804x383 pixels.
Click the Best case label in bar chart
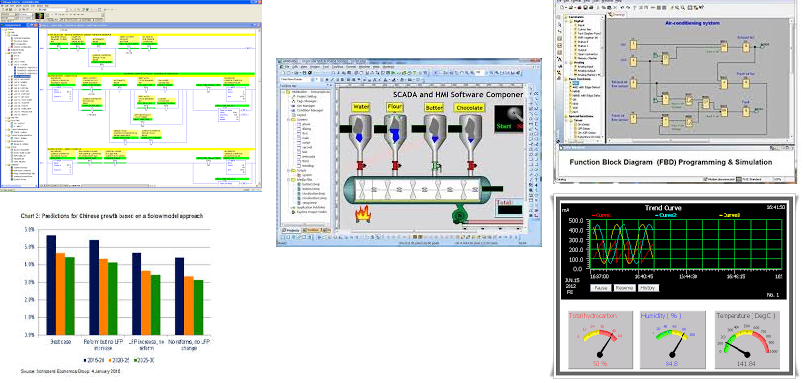pyautogui.click(x=60, y=342)
